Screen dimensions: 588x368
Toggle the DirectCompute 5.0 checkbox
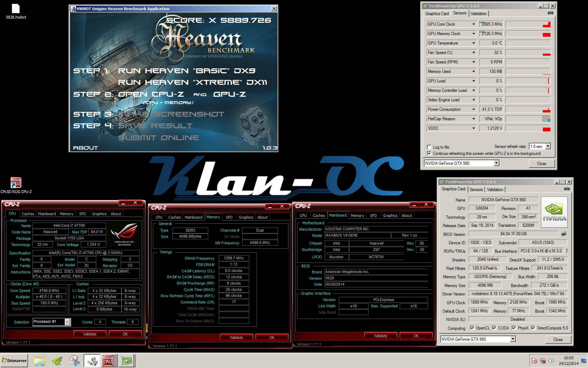533,328
